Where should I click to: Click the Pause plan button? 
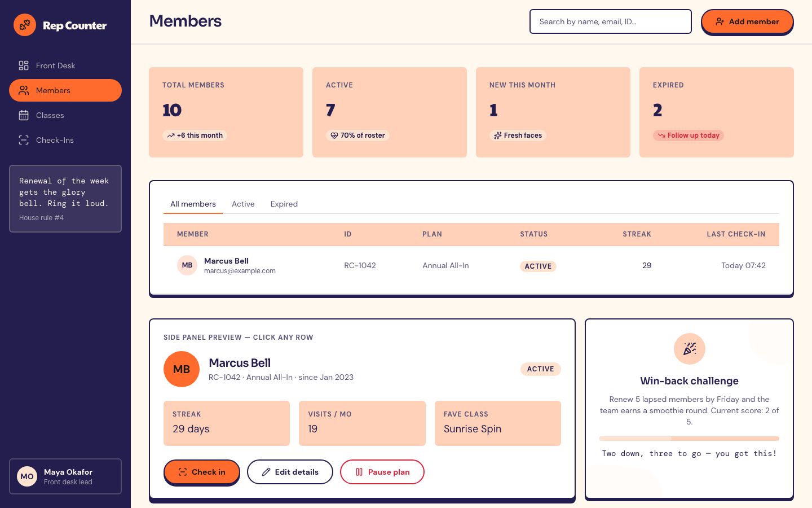(382, 472)
